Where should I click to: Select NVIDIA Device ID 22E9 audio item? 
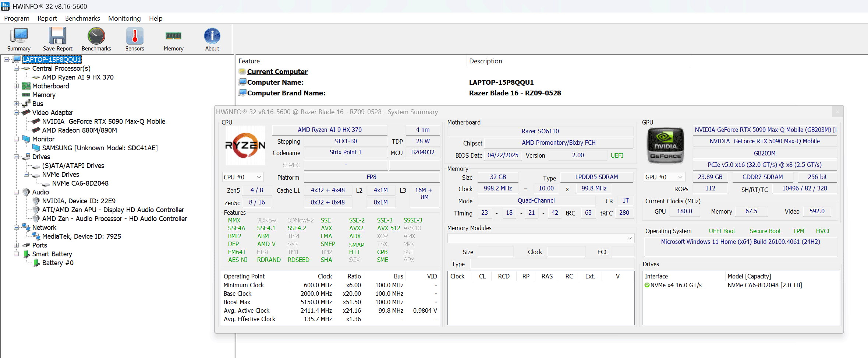click(79, 201)
